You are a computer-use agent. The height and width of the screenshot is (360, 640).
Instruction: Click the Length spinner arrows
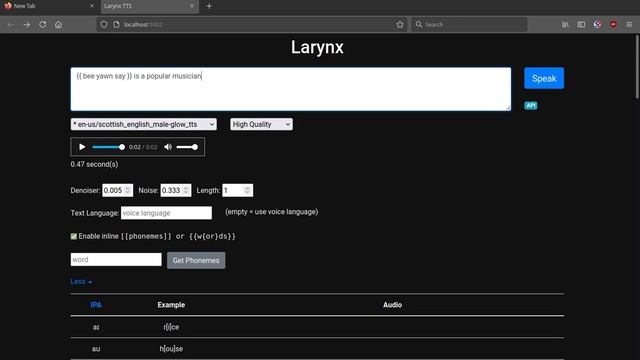248,190
